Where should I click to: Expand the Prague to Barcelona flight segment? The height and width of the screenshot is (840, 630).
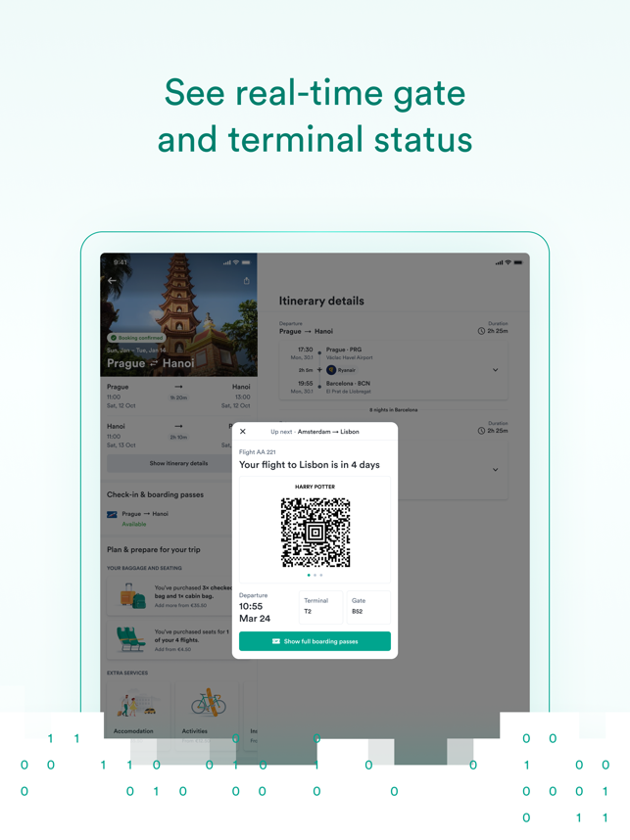coord(496,370)
